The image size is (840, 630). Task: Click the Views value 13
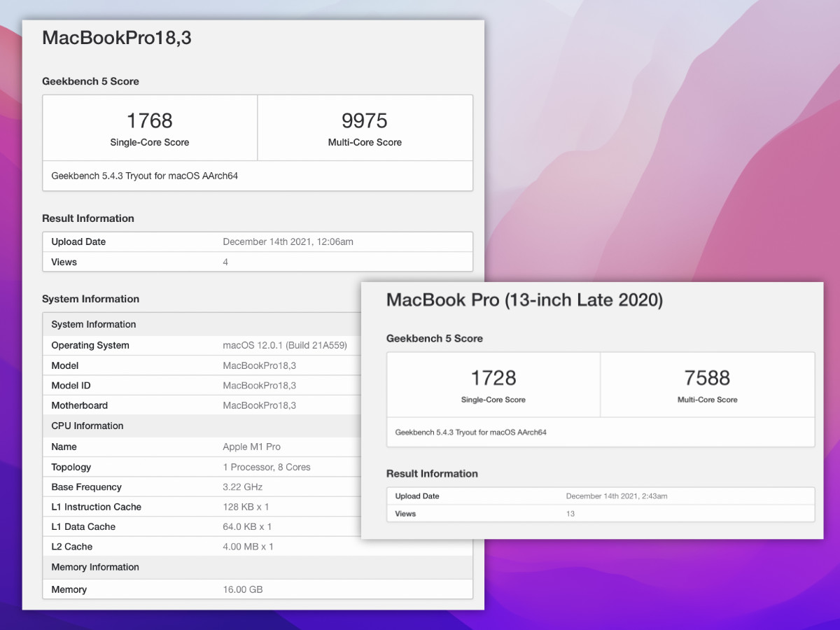(x=570, y=514)
